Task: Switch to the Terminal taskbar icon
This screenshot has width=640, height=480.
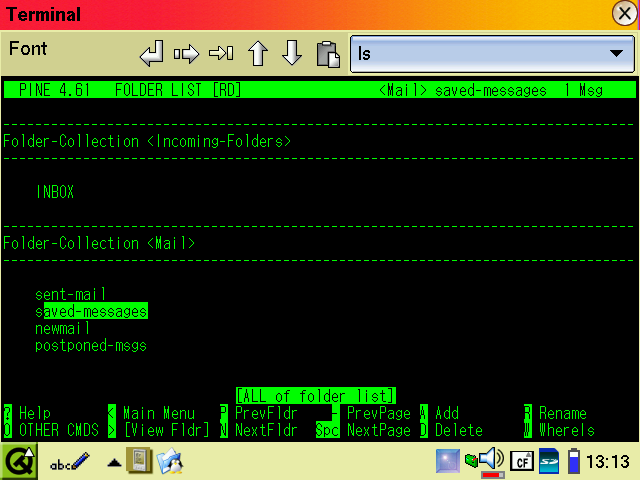Action: pos(140,461)
